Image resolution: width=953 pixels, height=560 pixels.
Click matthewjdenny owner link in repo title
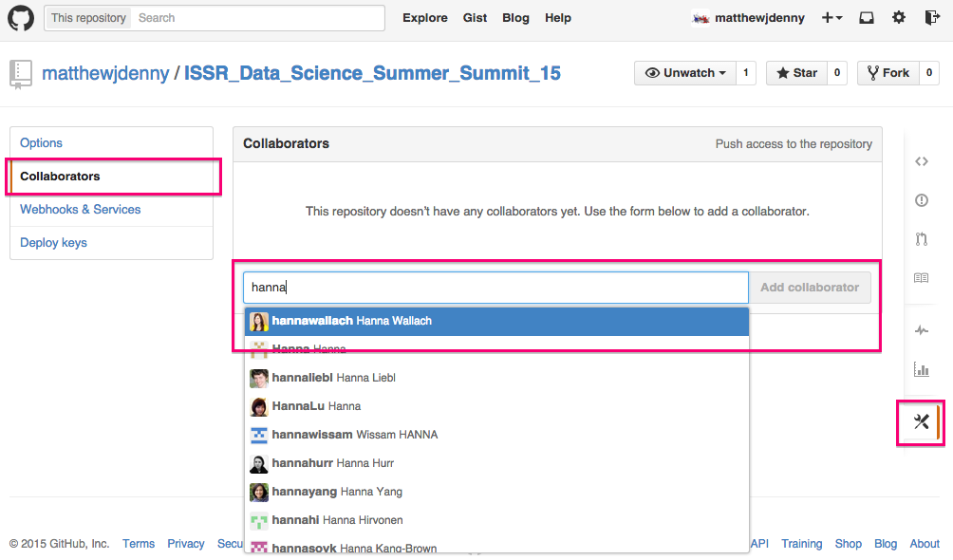[105, 74]
